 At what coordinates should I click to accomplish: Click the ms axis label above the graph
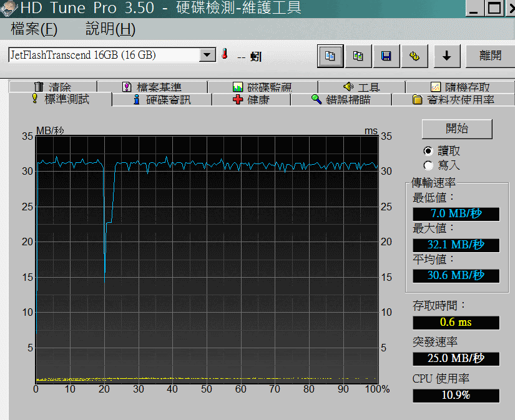[x=371, y=131]
